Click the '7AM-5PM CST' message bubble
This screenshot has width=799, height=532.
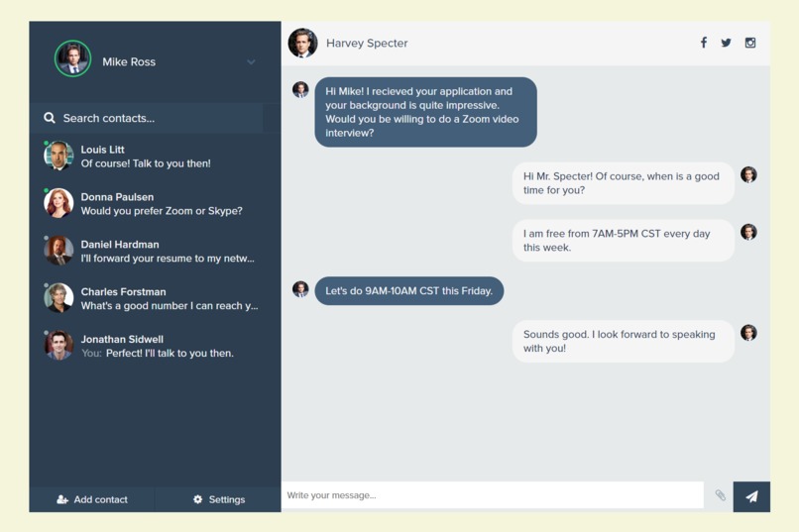(624, 241)
